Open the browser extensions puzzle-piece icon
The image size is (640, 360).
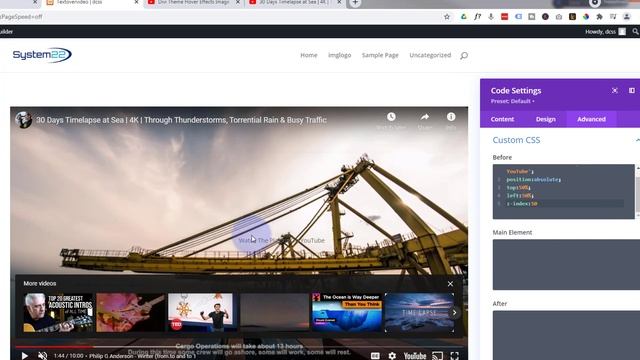click(x=599, y=17)
